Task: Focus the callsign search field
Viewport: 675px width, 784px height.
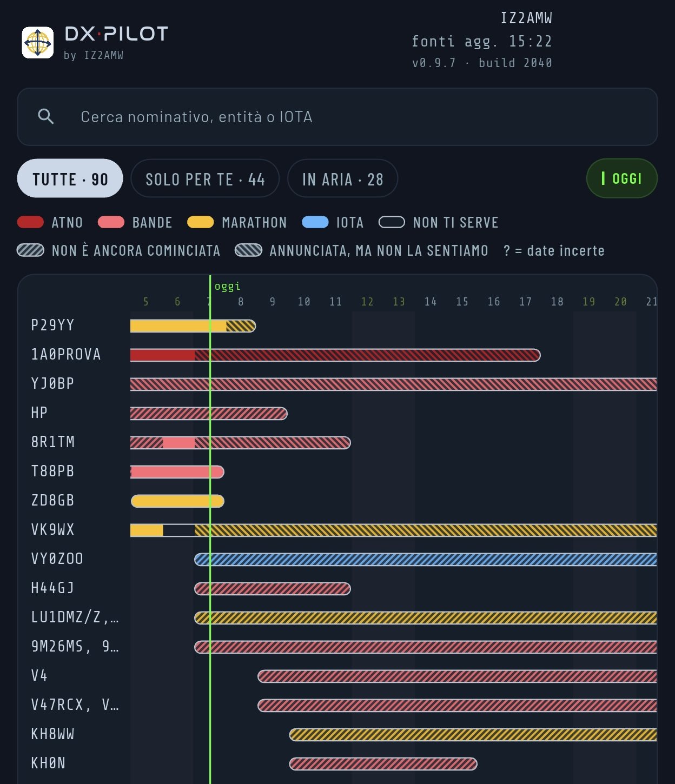Action: click(337, 117)
